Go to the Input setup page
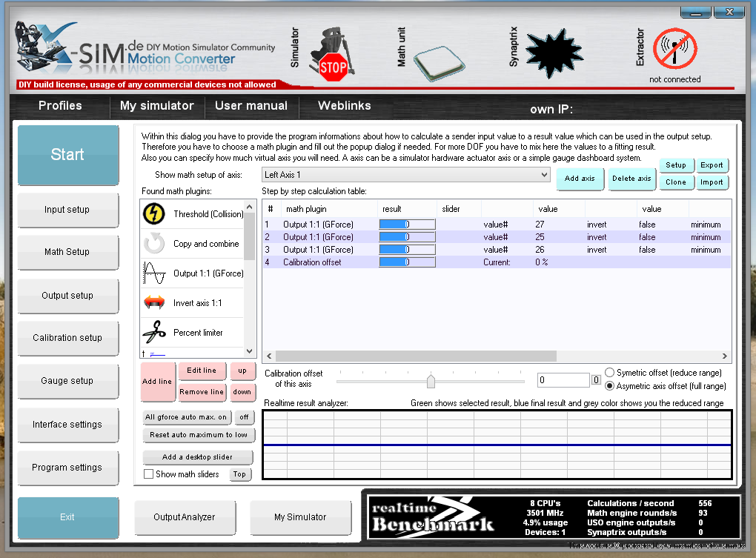The width and height of the screenshot is (756, 558). point(67,210)
